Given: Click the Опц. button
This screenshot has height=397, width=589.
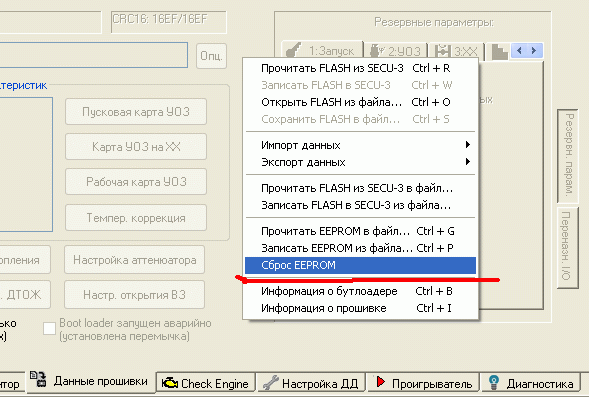Looking at the screenshot, I should tap(211, 56).
